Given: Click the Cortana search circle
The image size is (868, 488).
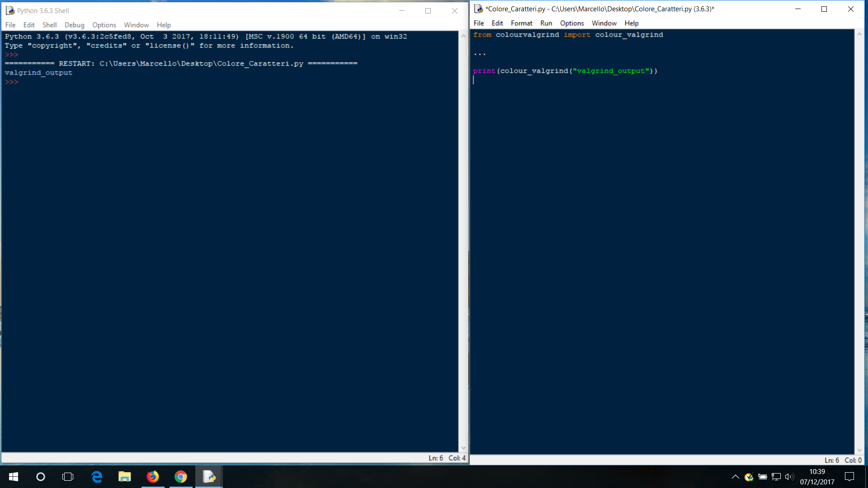Looking at the screenshot, I should tap(41, 477).
